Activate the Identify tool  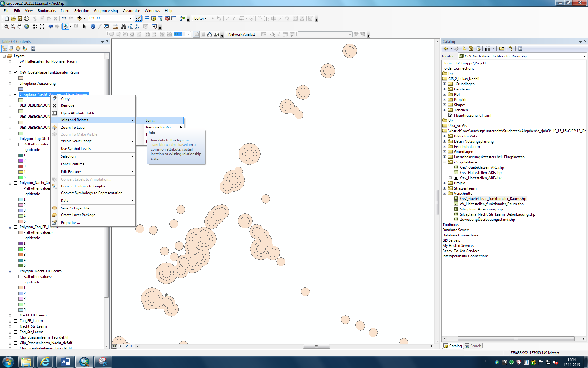point(93,26)
